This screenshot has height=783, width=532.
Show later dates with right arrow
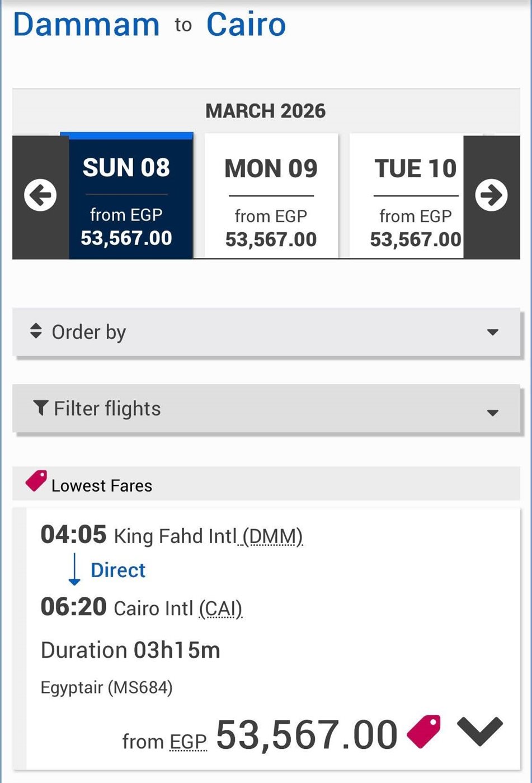point(491,195)
